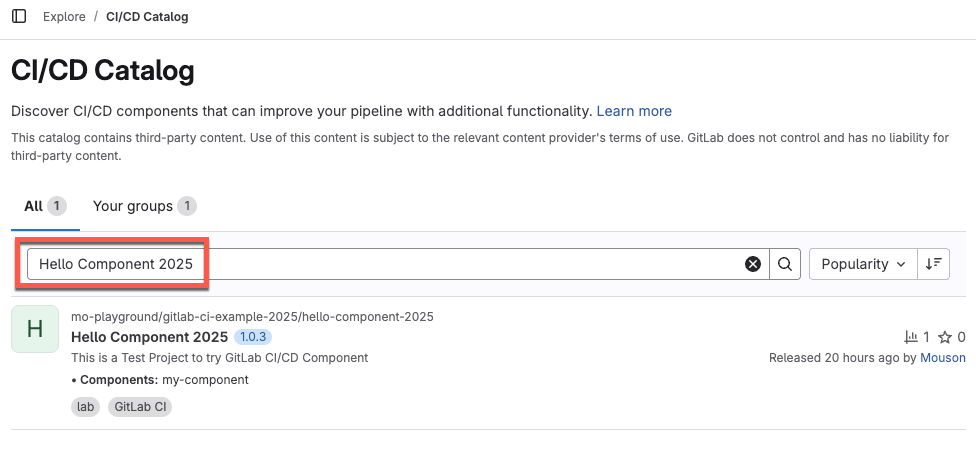The image size is (976, 458).
Task: Click the Hello Component project avatar
Action: point(35,329)
